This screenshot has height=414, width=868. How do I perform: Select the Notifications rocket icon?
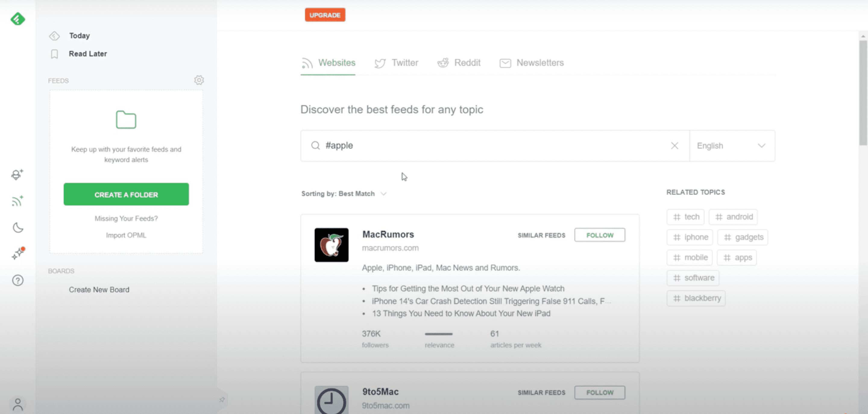(x=18, y=253)
